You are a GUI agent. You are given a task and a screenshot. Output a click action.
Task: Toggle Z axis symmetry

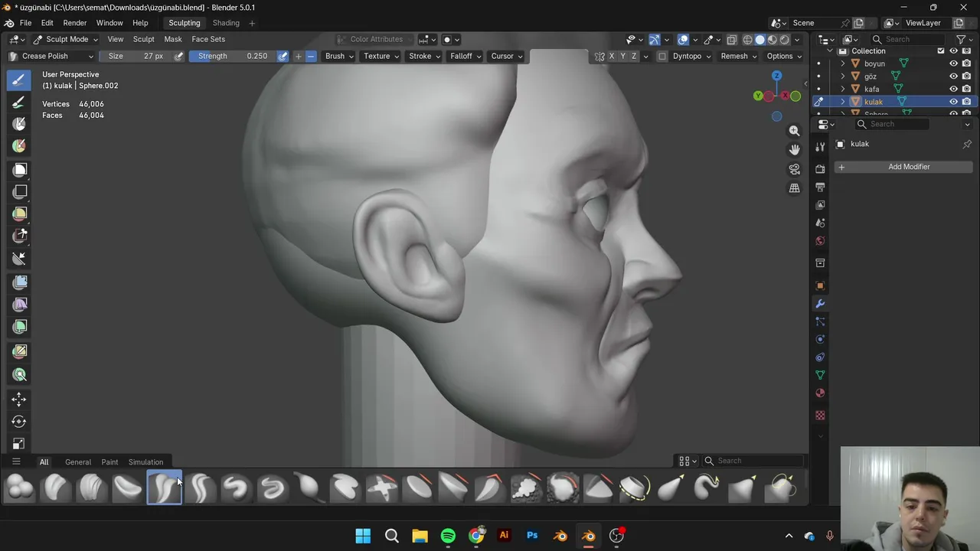click(634, 56)
